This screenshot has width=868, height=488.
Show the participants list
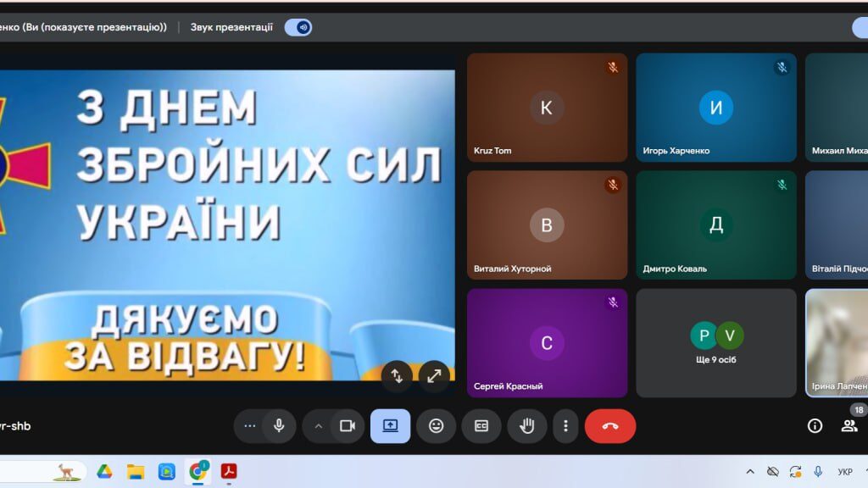[x=849, y=427]
